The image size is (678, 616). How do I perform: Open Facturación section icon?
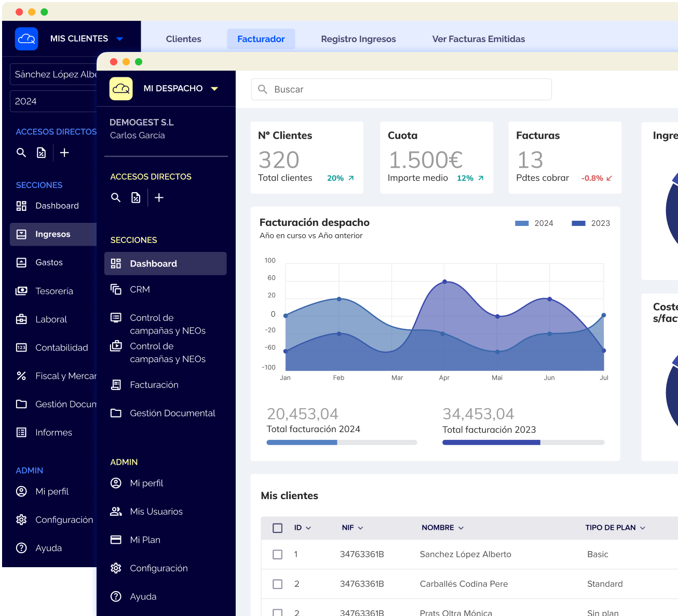click(x=116, y=385)
